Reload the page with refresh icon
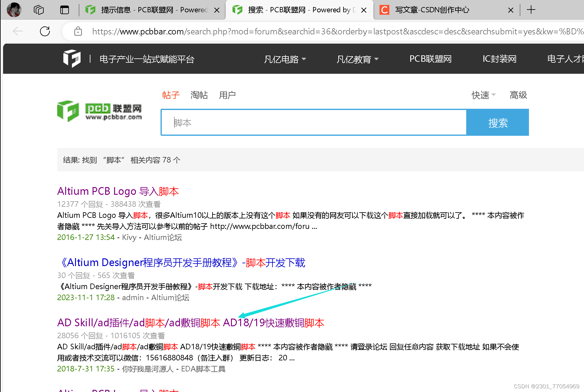 [45, 31]
